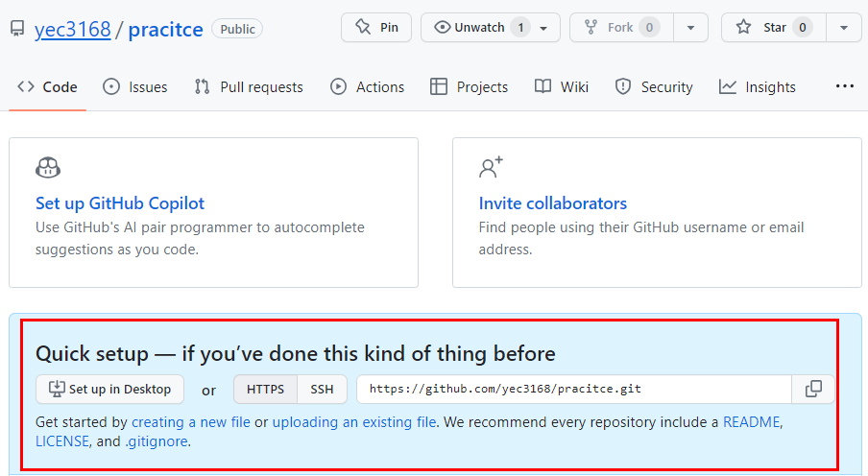868x476 pixels.
Task: Go to the Security tab
Action: click(654, 87)
